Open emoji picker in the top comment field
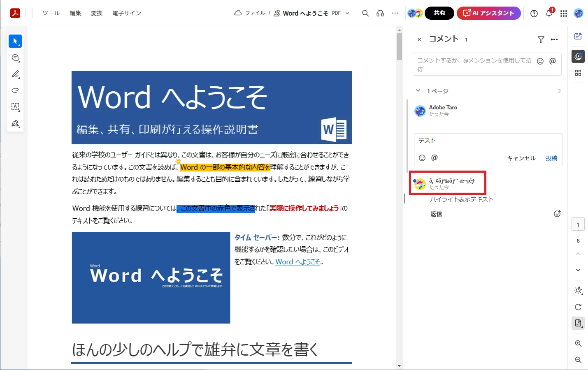Screen dimensions: 588x370 [x=540, y=61]
